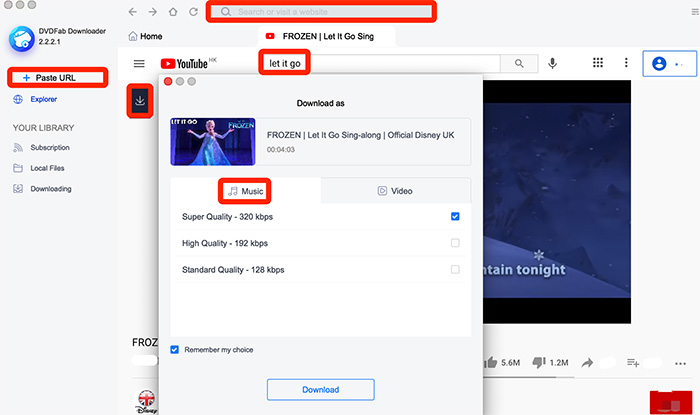Viewport: 700px width, 415px height.
Task: Click the Frozen video thumbnail in dialog
Action: (x=212, y=141)
